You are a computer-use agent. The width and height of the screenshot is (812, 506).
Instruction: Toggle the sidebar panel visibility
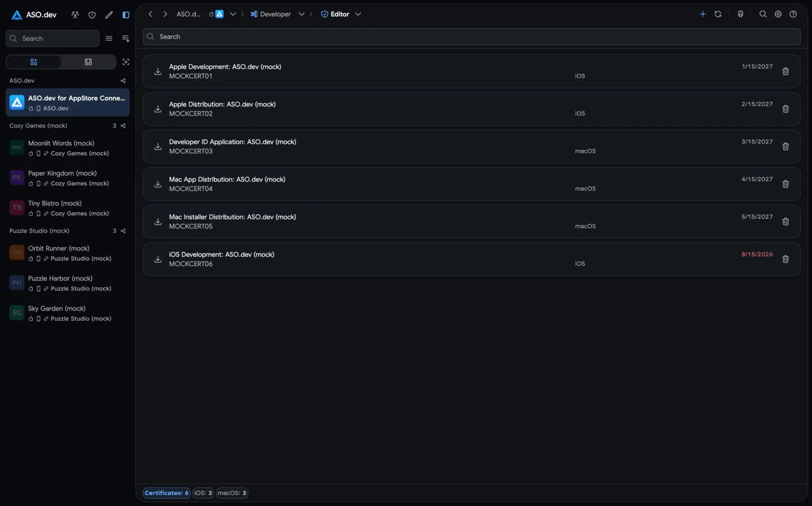126,15
